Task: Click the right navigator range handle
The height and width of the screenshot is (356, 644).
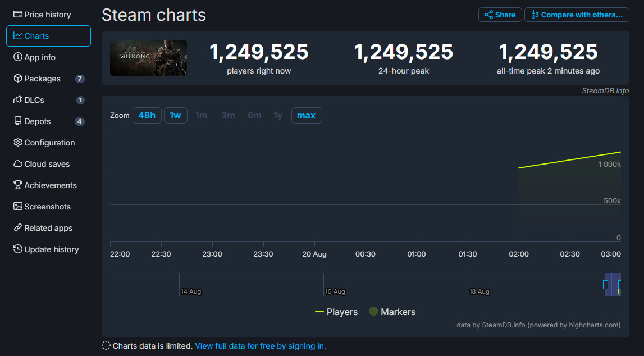Action: tap(620, 285)
